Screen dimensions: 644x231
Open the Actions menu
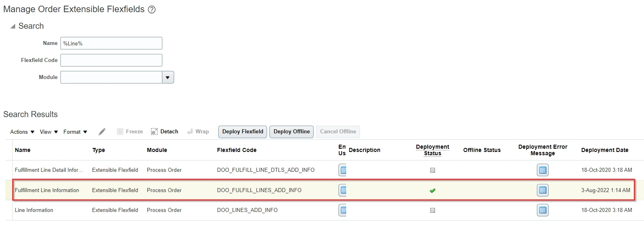pyautogui.click(x=22, y=132)
